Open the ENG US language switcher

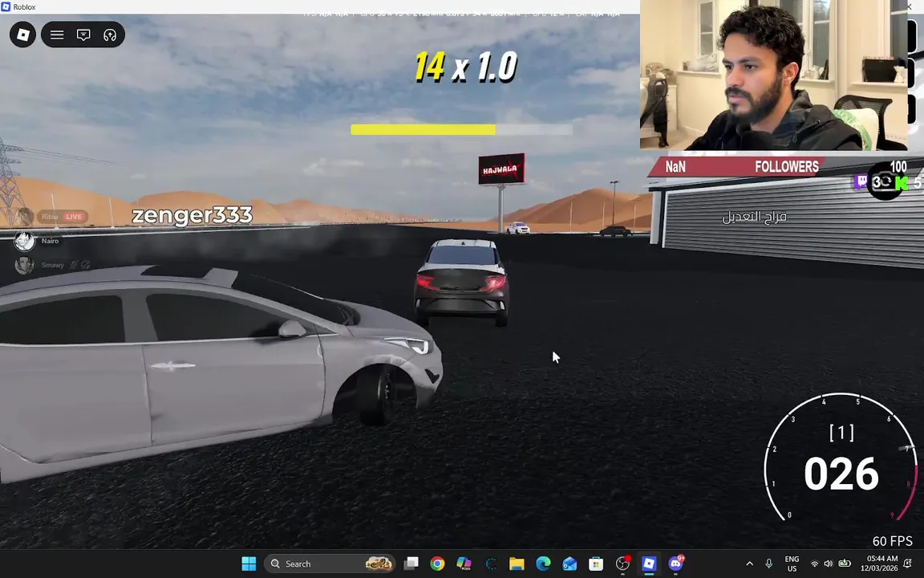point(792,564)
